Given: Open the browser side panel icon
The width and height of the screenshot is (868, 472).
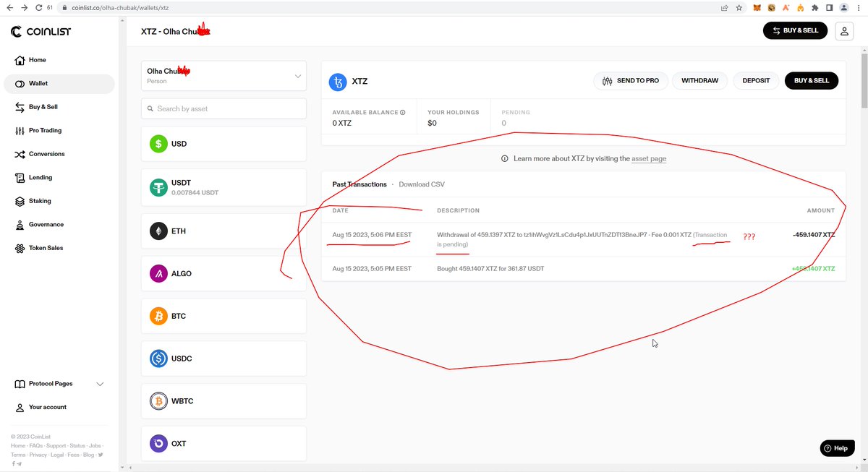Looking at the screenshot, I should 829,8.
